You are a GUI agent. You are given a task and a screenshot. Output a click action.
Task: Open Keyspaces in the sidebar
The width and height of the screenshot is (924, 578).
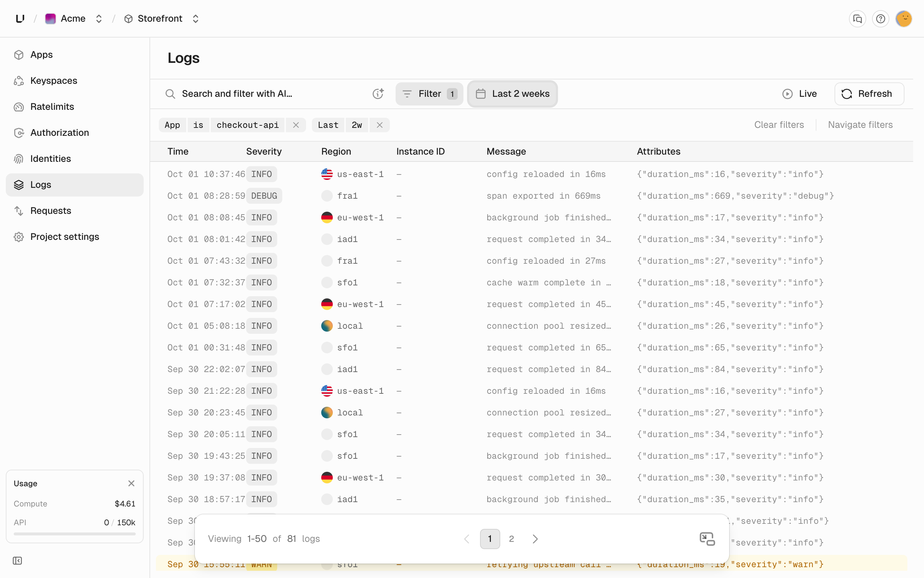(x=74, y=81)
